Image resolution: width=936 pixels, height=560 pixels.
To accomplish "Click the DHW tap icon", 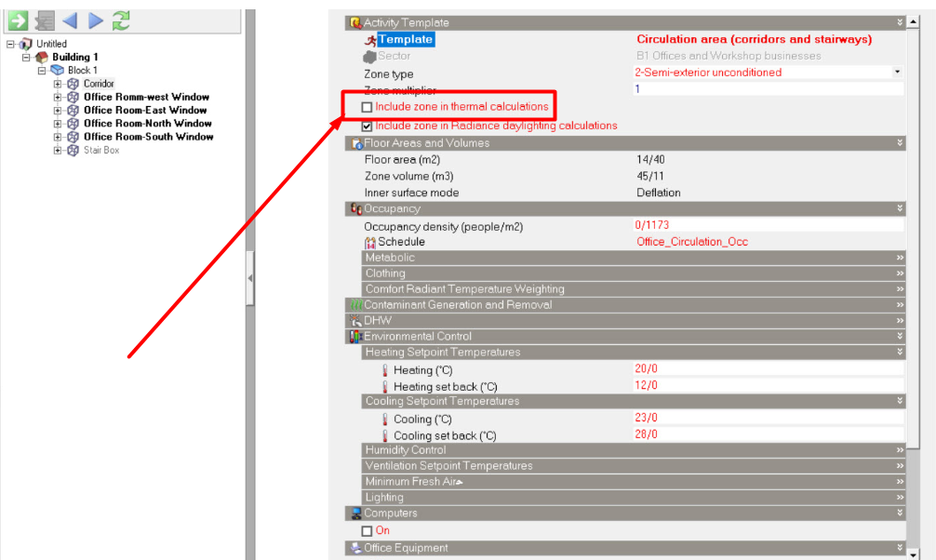I will (356, 321).
